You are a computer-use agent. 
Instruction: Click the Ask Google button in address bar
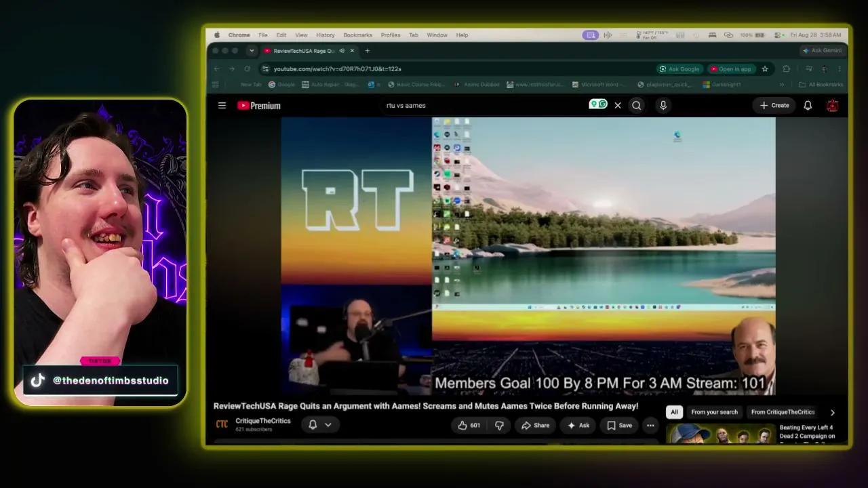[x=679, y=68]
